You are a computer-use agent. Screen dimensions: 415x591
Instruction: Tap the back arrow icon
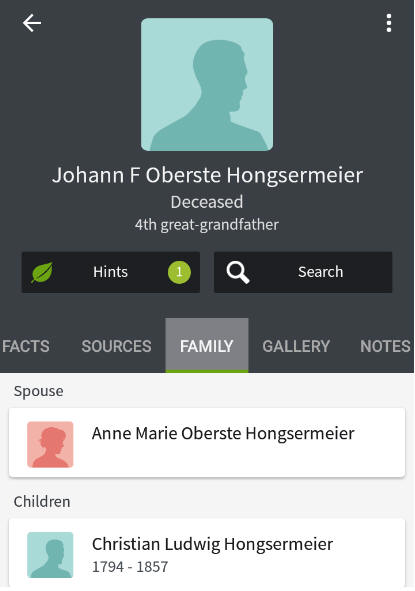(x=32, y=23)
